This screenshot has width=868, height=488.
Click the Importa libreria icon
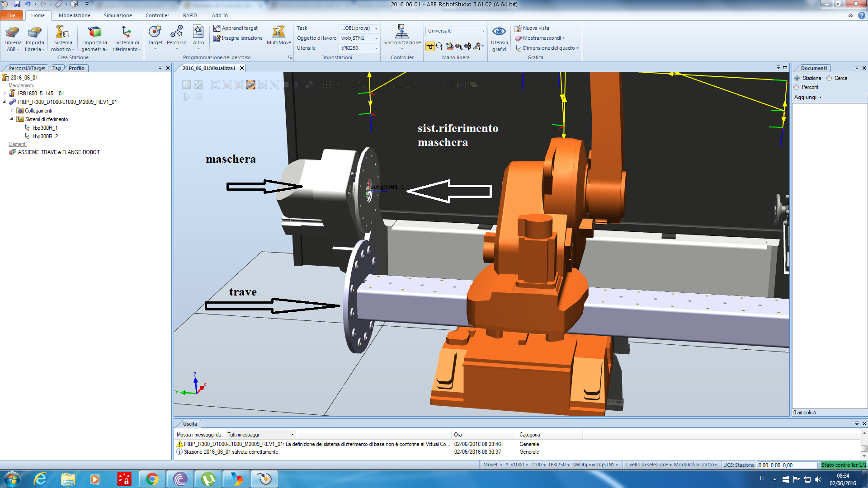pyautogui.click(x=34, y=33)
